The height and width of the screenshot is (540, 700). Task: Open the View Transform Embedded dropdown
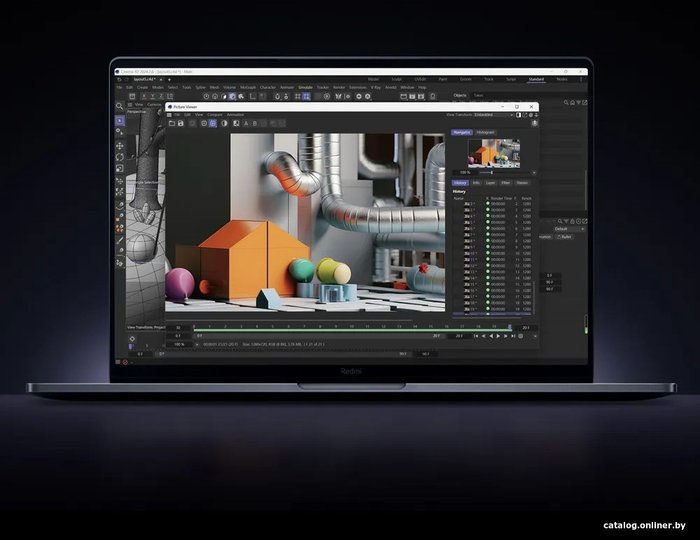[x=493, y=115]
